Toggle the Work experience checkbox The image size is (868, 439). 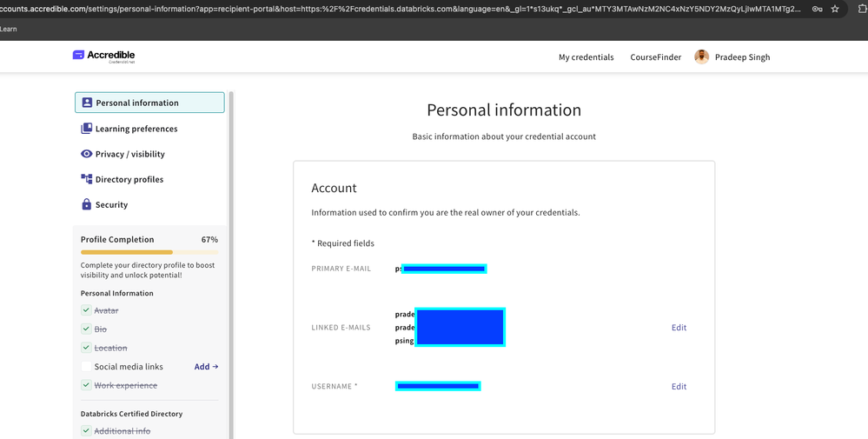(x=86, y=385)
